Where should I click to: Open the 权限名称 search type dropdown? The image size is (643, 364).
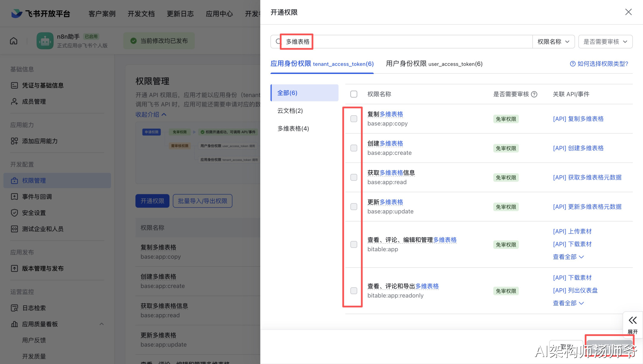click(x=553, y=42)
